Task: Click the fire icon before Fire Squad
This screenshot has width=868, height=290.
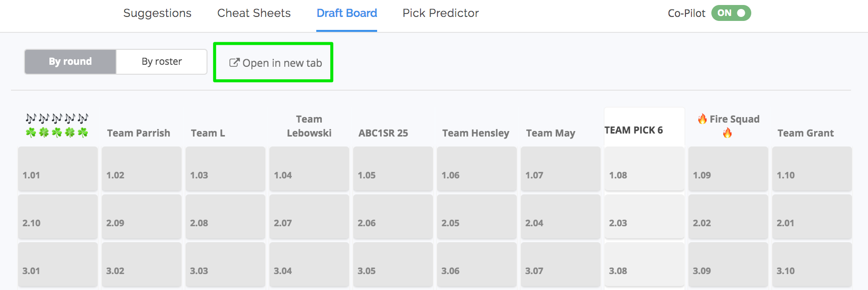Action: [702, 119]
